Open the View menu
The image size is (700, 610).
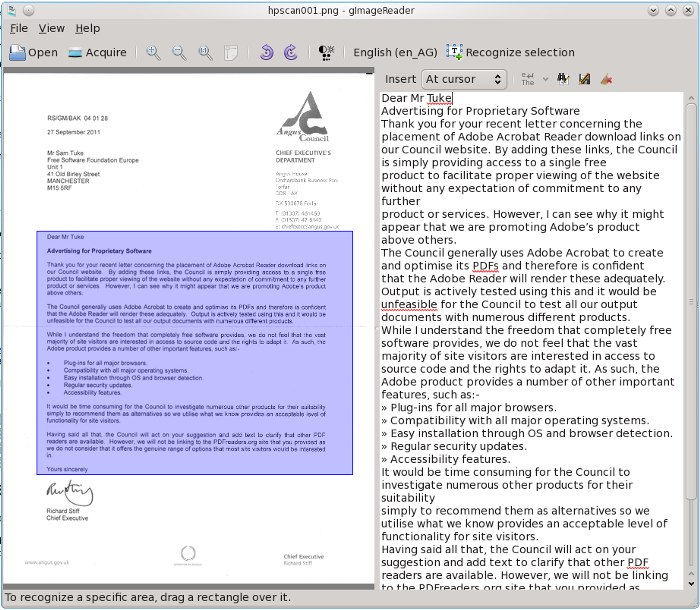(51, 28)
